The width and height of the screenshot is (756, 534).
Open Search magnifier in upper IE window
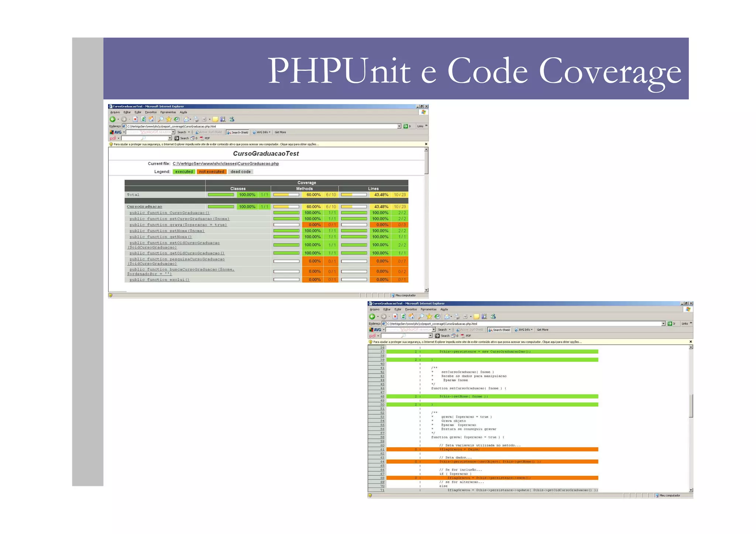[x=161, y=119]
